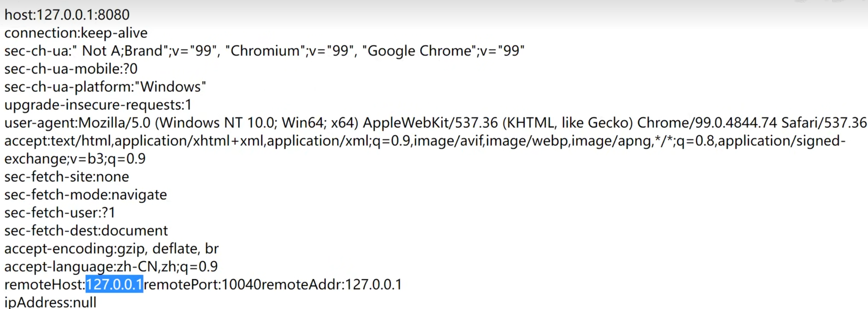Click the accept-language:zh-CN line
This screenshot has height=309, width=868.
pyautogui.click(x=111, y=267)
